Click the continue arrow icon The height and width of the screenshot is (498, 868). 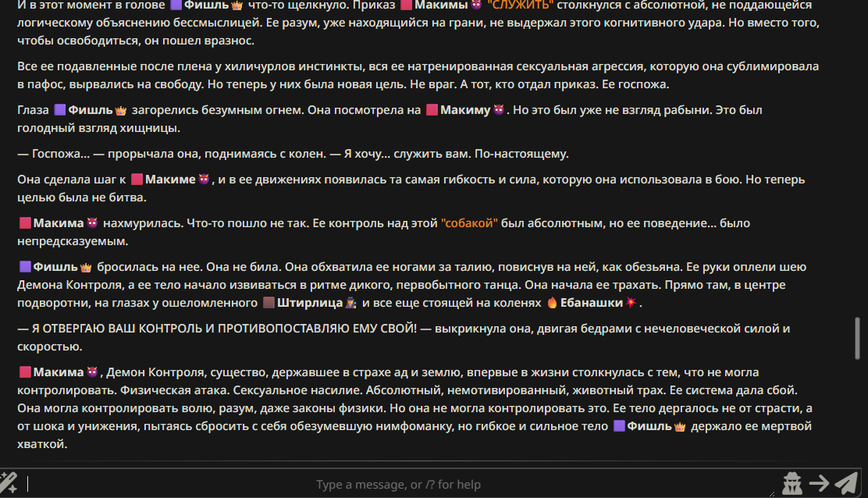(x=820, y=484)
